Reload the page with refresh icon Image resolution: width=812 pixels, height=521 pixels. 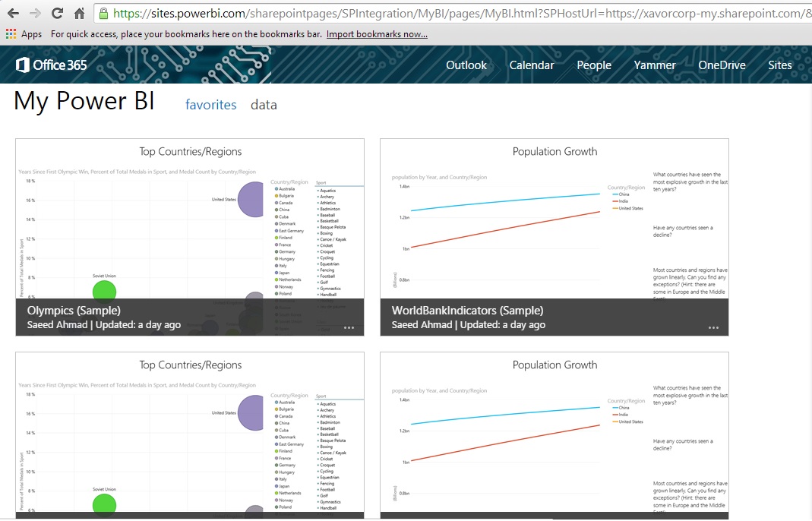pos(57,14)
